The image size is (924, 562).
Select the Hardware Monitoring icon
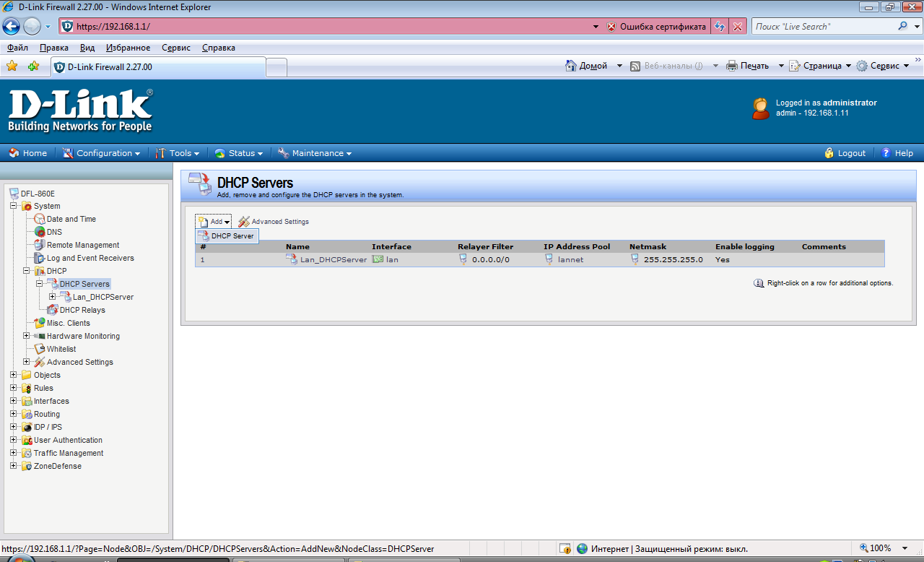click(40, 336)
